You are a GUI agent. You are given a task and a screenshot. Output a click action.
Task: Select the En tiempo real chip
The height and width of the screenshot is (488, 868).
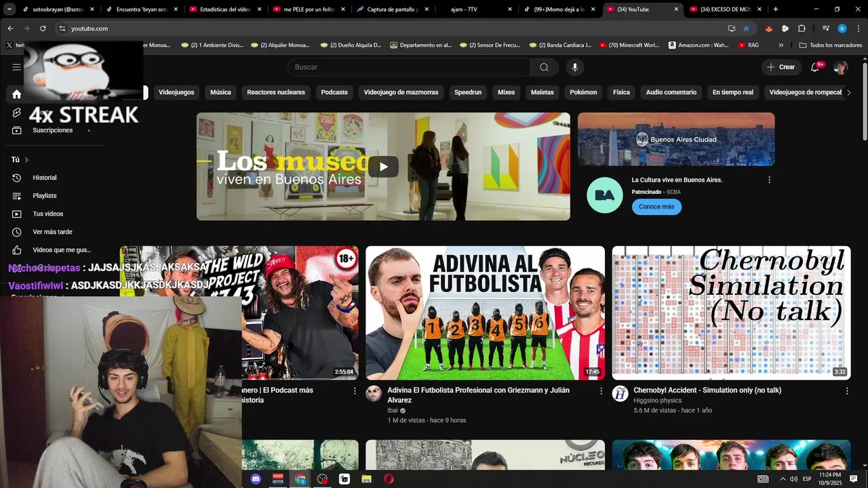733,92
